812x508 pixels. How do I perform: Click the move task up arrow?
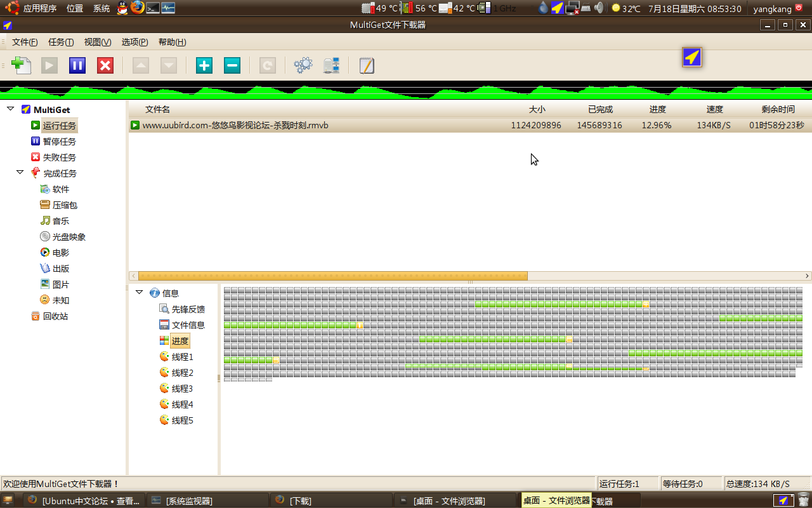pyautogui.click(x=141, y=65)
